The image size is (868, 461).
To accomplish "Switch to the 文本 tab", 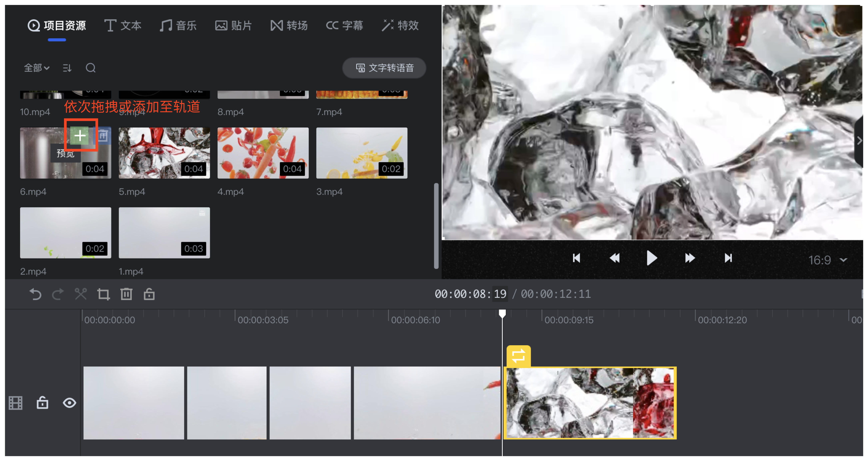I will pyautogui.click(x=123, y=25).
